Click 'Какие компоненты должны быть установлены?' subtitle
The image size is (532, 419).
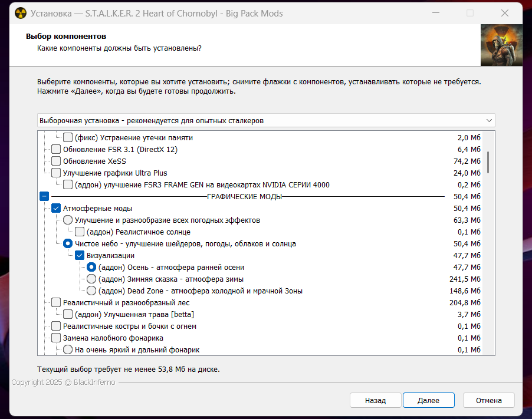click(119, 48)
